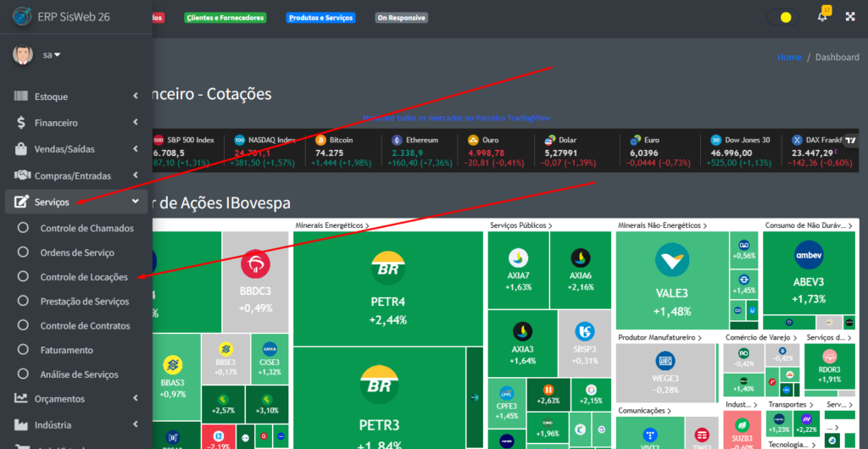Click the Vendas/Saídas shopping bag icon
The height and width of the screenshot is (449, 868).
point(21,149)
